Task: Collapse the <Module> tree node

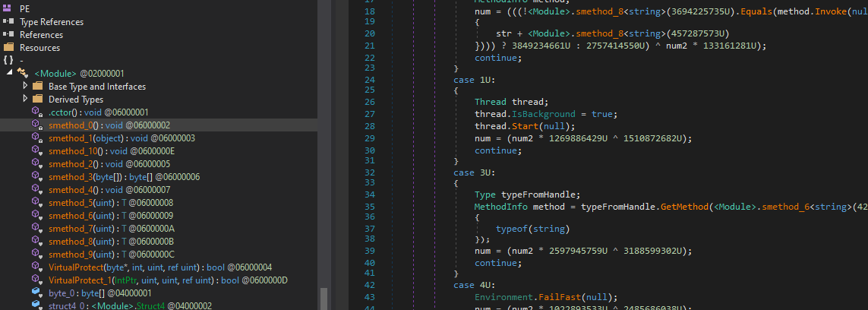Action: click(9, 73)
